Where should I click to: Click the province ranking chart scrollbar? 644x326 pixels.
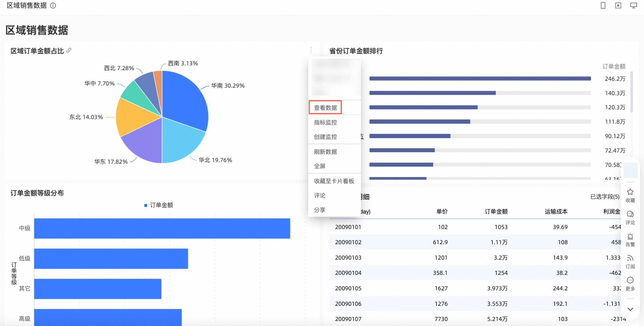pyautogui.click(x=632, y=92)
